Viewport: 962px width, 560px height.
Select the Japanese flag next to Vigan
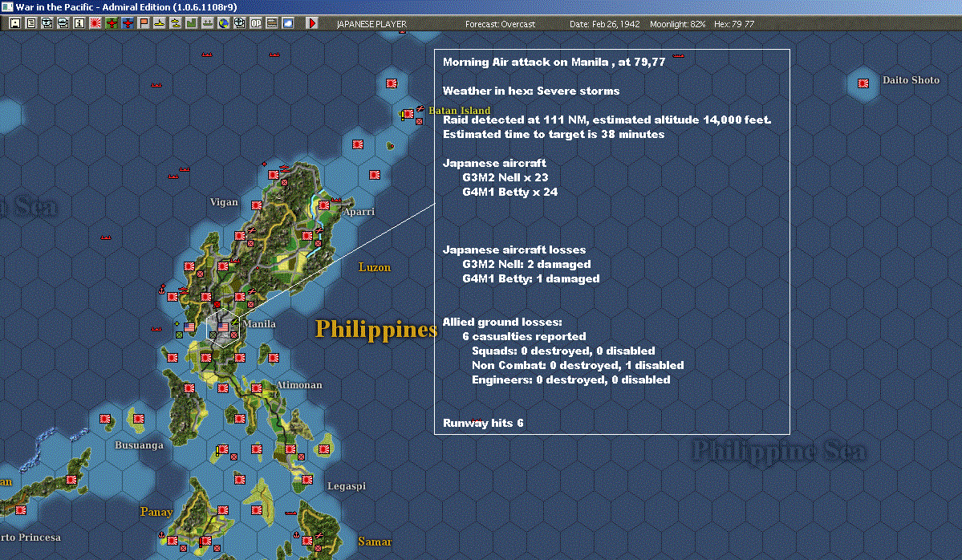(257, 205)
